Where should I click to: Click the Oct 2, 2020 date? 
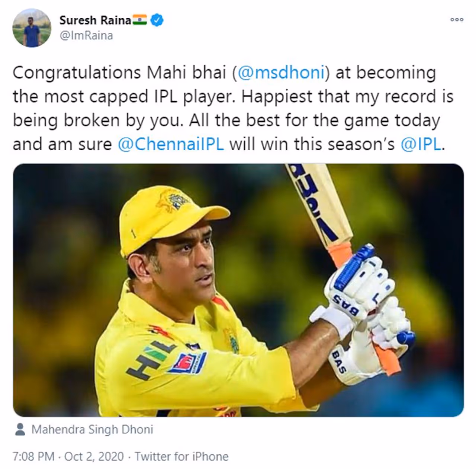94,456
